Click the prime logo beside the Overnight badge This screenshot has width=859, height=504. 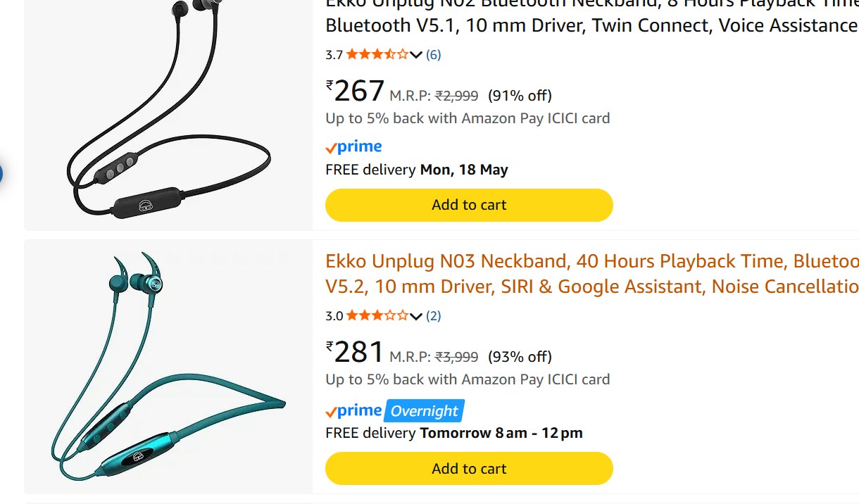click(353, 411)
